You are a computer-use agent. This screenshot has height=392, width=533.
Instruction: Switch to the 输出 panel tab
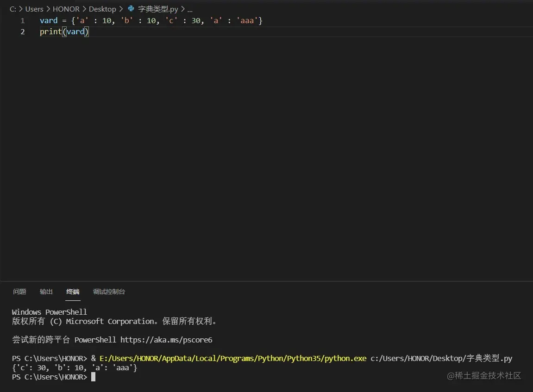[46, 292]
